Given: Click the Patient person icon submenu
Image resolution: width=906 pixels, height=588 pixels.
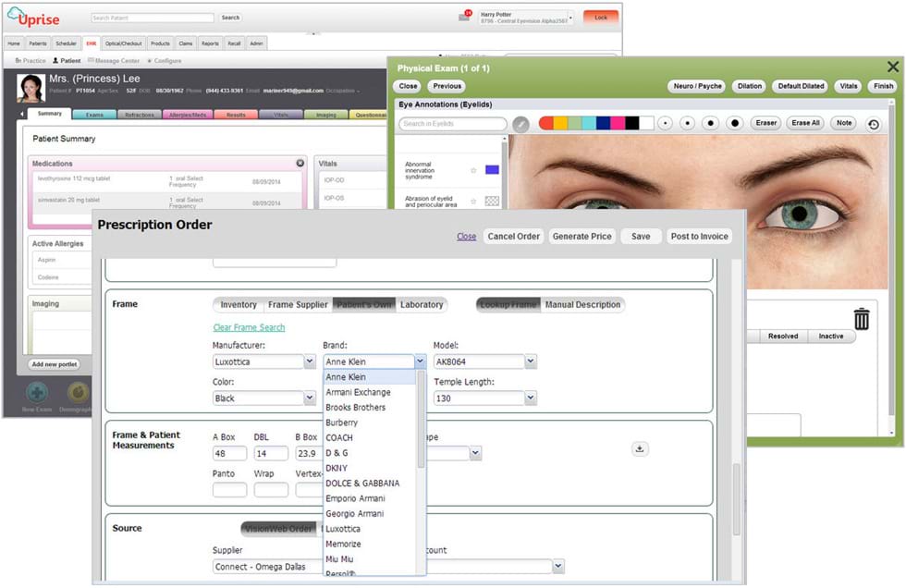Looking at the screenshot, I should click(x=67, y=61).
